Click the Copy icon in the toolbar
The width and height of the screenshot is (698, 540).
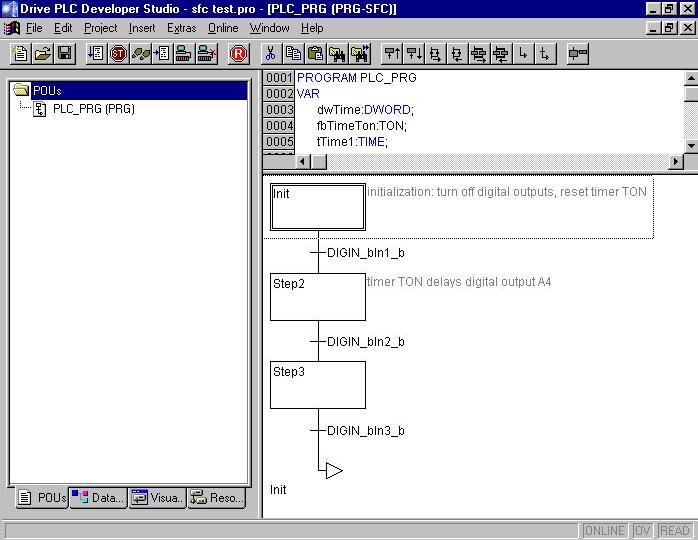[x=293, y=54]
